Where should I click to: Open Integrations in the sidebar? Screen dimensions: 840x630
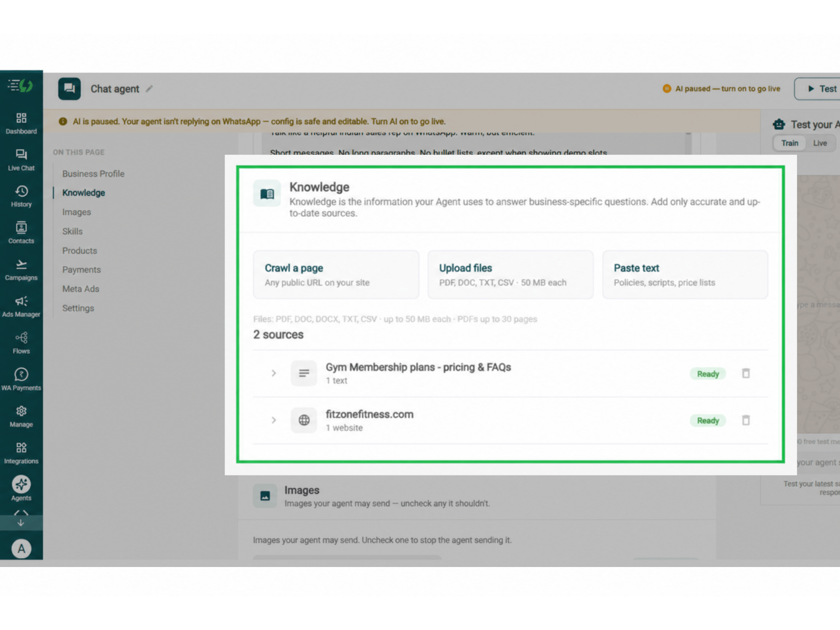tap(21, 453)
